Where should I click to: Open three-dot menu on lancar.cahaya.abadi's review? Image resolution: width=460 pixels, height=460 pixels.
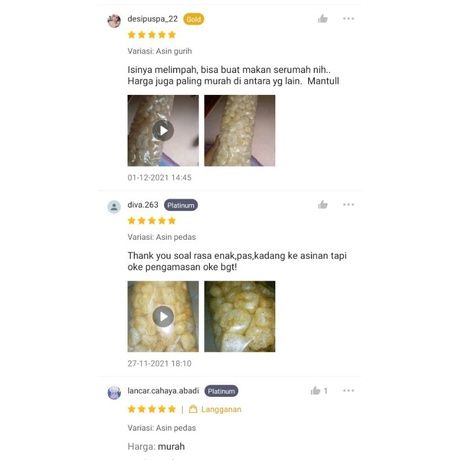pyautogui.click(x=348, y=391)
